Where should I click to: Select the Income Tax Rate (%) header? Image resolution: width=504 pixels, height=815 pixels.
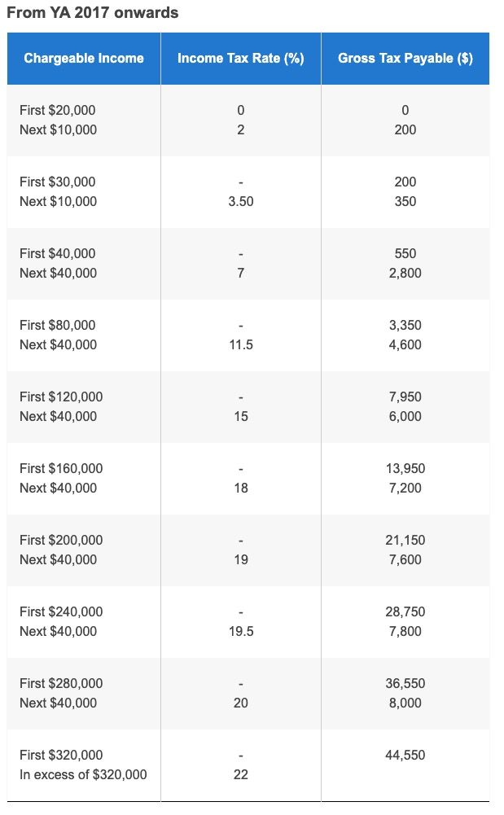(240, 59)
